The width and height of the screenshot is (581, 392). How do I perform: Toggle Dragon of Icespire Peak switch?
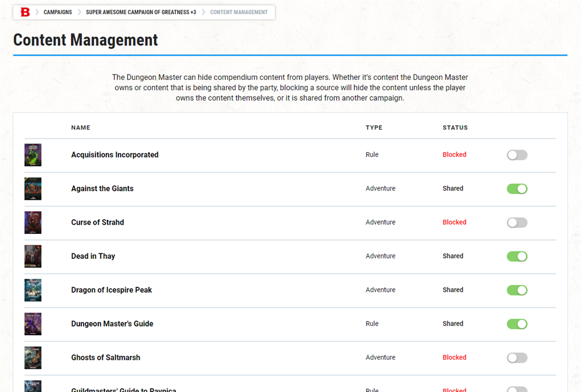click(x=517, y=290)
